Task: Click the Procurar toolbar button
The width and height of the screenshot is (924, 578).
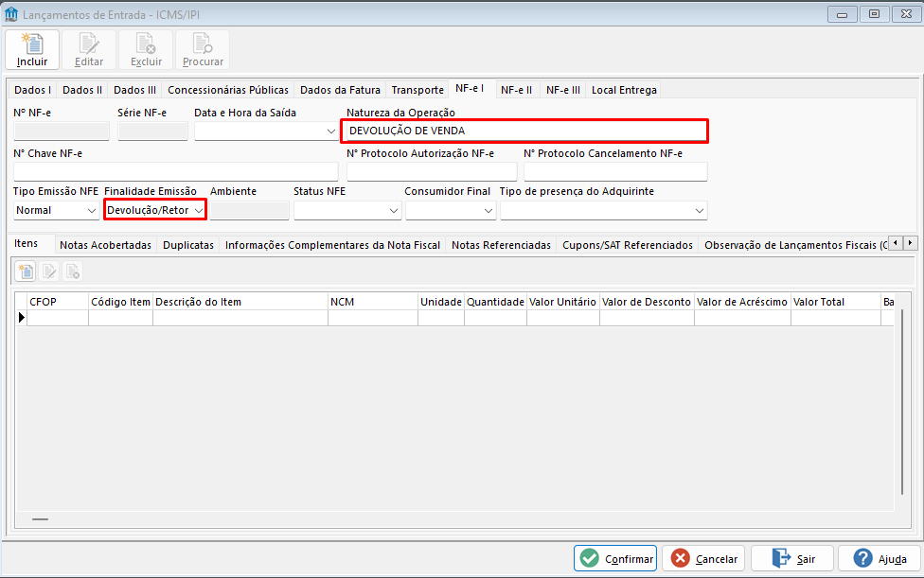Action: coord(203,49)
